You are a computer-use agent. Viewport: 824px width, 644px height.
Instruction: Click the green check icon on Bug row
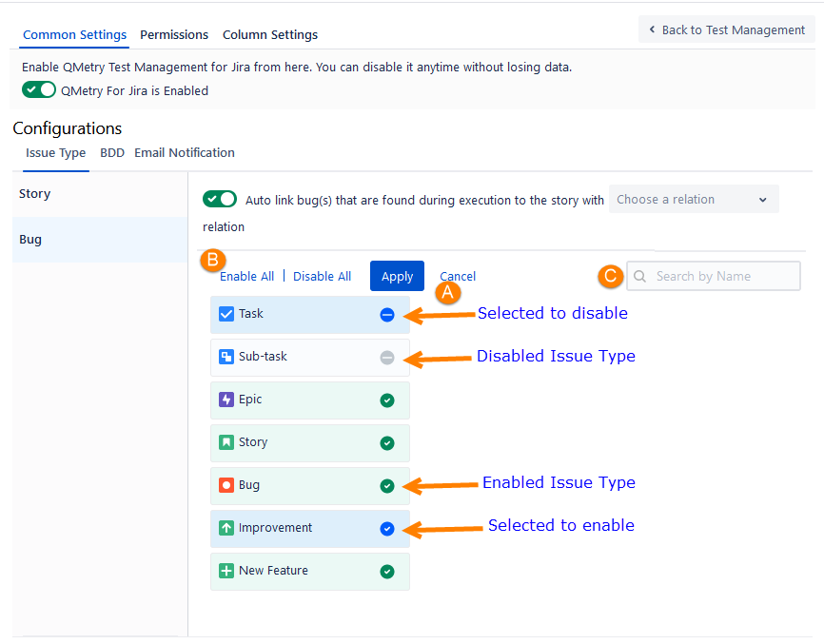[x=386, y=486]
